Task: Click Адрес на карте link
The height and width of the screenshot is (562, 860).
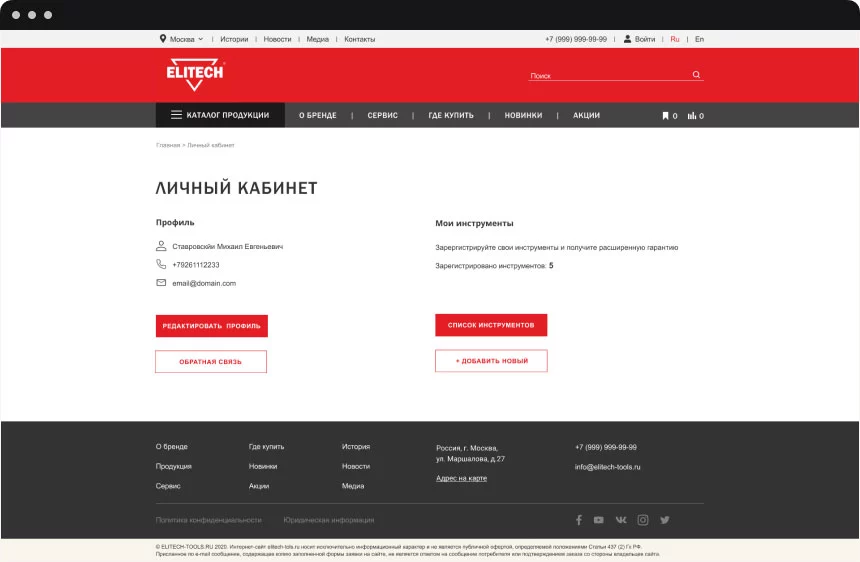Action: [461, 478]
